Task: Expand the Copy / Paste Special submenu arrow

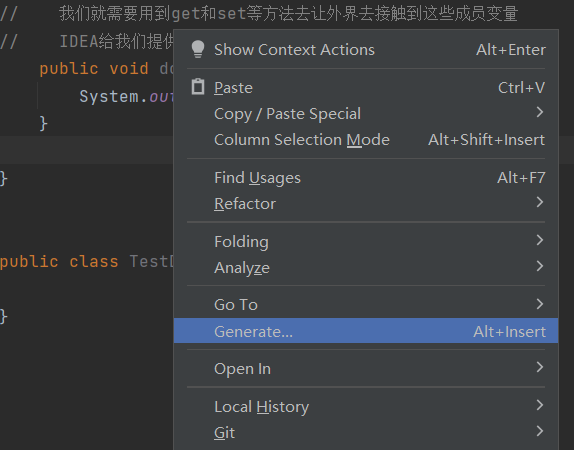Action: [539, 112]
